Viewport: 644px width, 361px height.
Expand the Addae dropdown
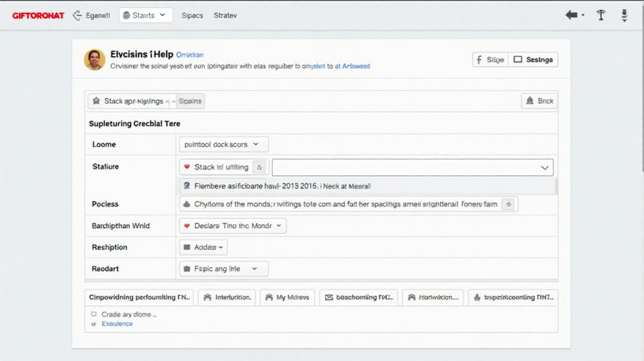(x=203, y=248)
